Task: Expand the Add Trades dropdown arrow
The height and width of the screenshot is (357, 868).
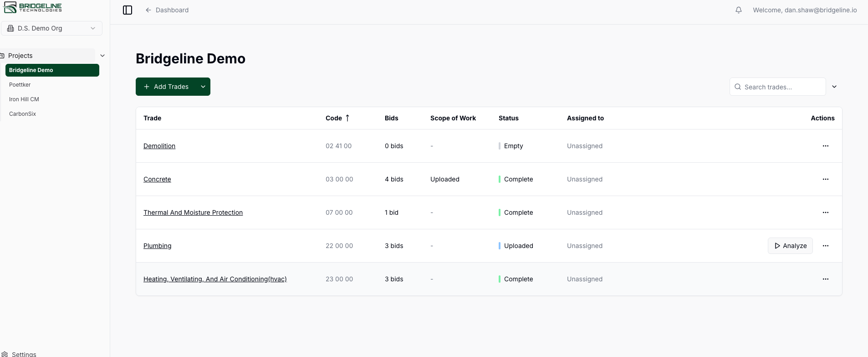Action: pos(203,87)
